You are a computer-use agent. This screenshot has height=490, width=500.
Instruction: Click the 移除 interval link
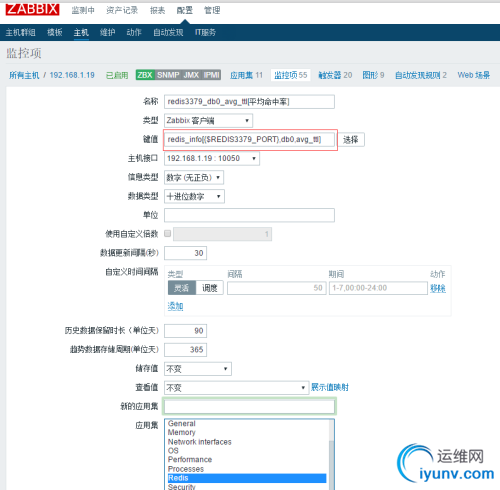pyautogui.click(x=438, y=288)
